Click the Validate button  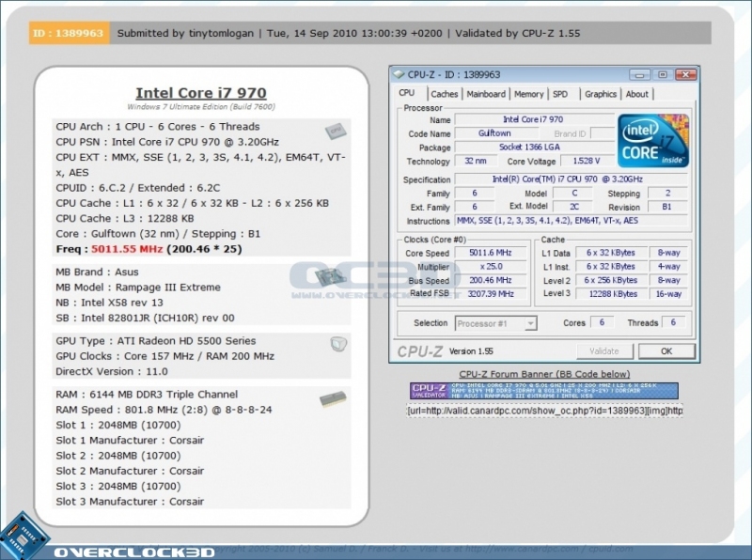click(x=603, y=350)
